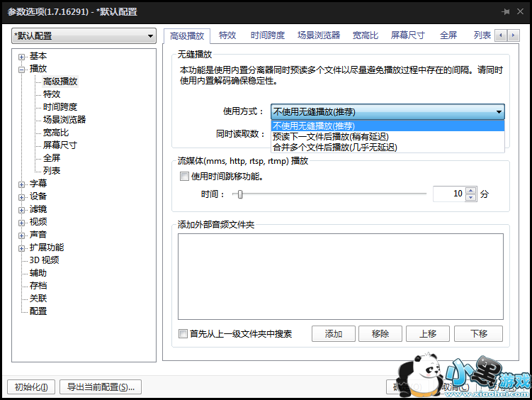Choose 合并多个文件后播放(几乎无延迟) option
Viewport: 532px width, 400px height.
click(387, 147)
